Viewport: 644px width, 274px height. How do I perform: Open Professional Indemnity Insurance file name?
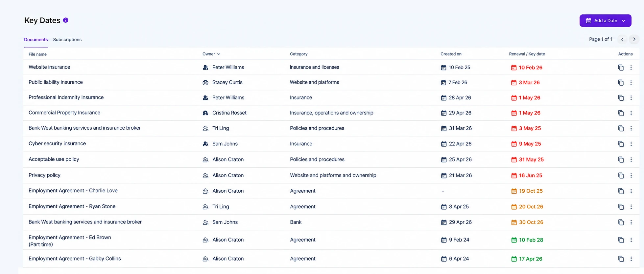pyautogui.click(x=66, y=97)
